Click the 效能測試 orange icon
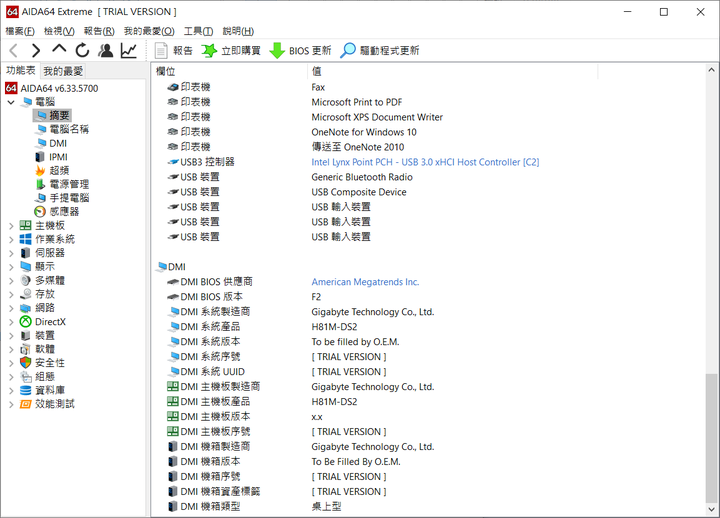The width and height of the screenshot is (720, 518). pos(26,404)
